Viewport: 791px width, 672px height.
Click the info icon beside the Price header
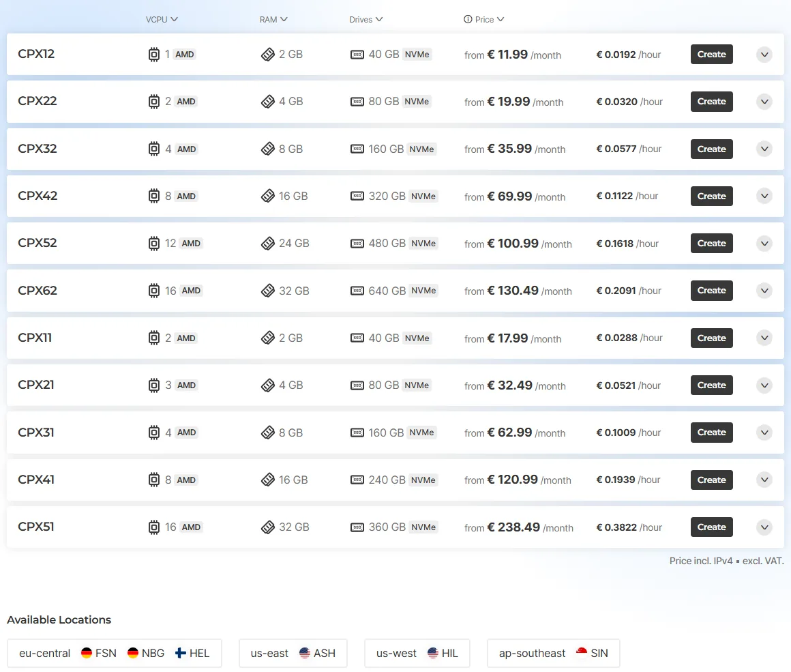(468, 19)
